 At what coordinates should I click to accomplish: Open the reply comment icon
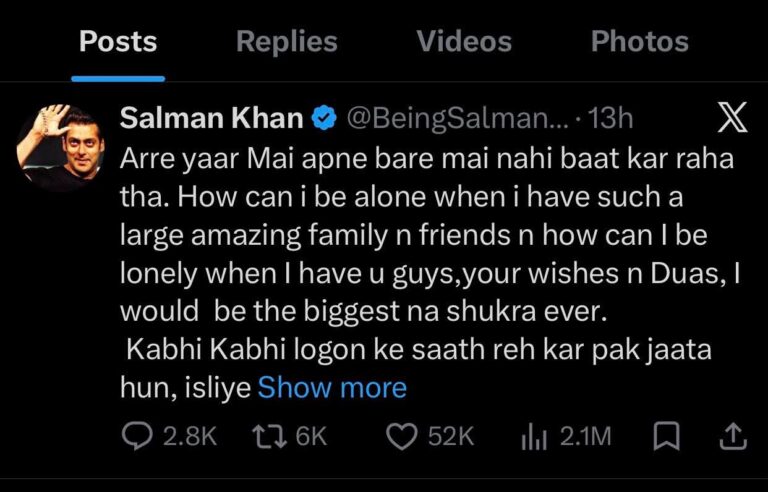tap(137, 436)
